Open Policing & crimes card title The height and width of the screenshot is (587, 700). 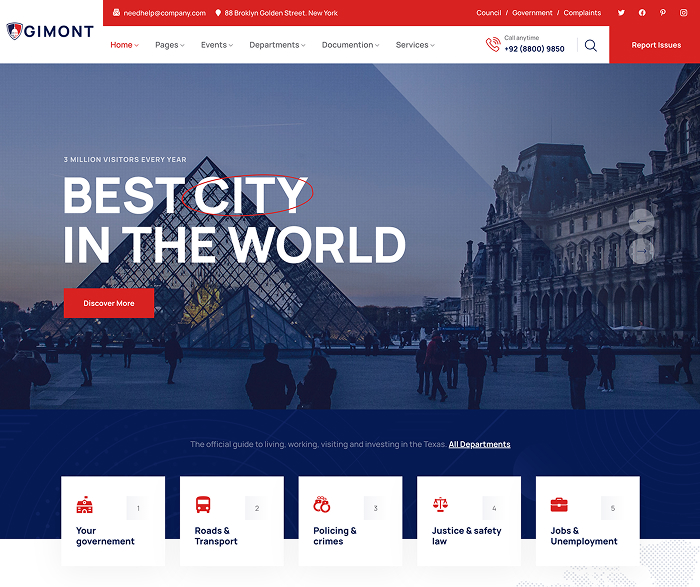[335, 536]
